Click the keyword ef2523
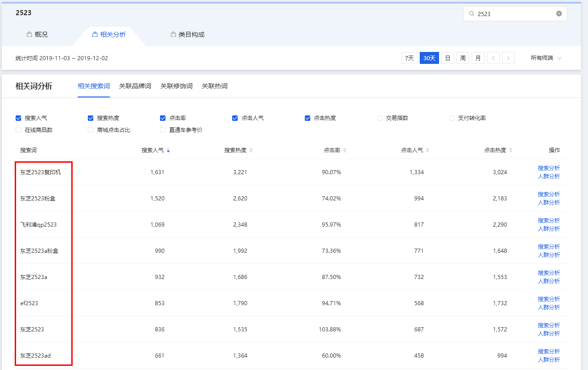 click(x=29, y=303)
